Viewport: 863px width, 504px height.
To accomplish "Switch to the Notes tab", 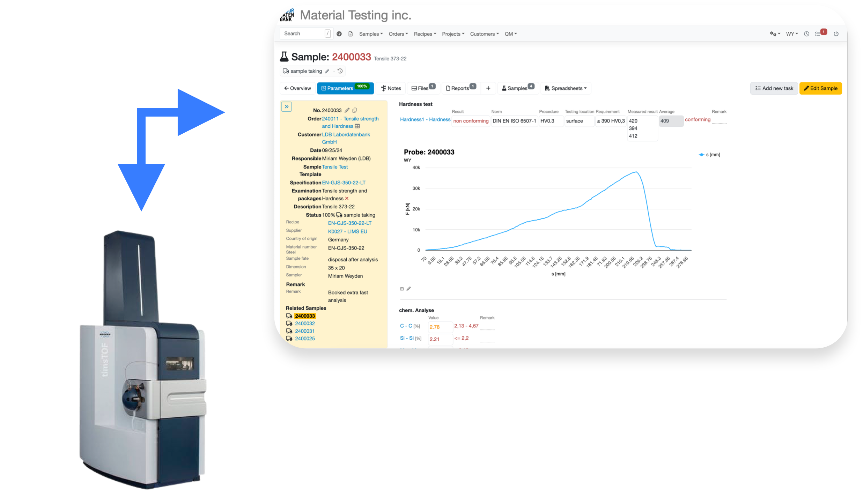I will tap(391, 88).
